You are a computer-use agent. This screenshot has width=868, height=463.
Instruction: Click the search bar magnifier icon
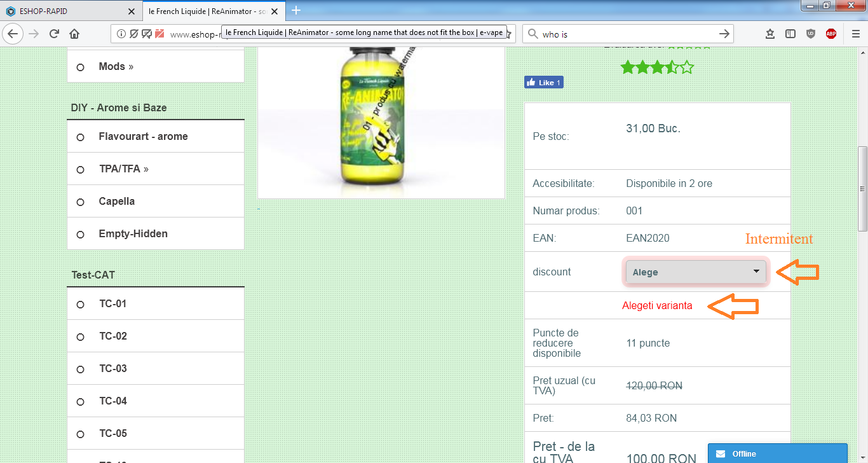tap(533, 34)
